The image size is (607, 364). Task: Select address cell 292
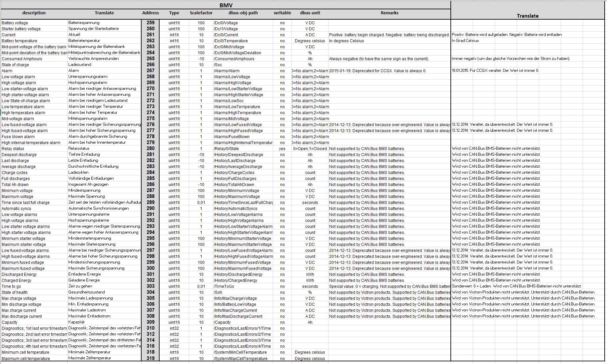[151, 221]
